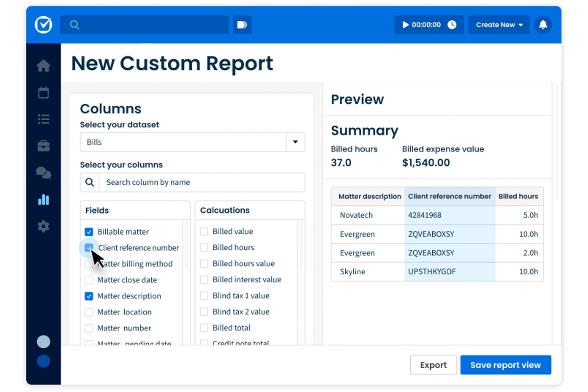Image resolution: width=588 pixels, height=392 pixels.
Task: Click Search column by name field
Action: tap(202, 182)
